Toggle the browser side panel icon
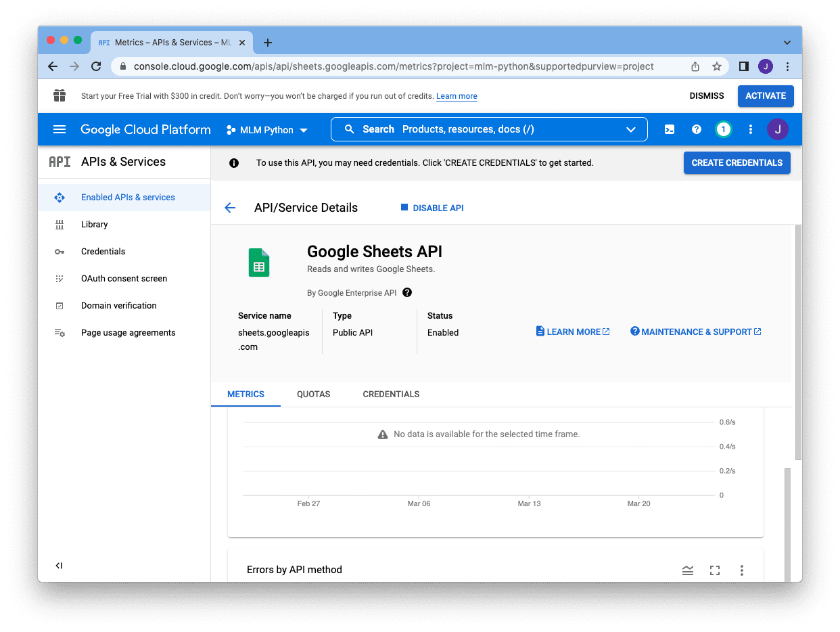The image size is (840, 632). (744, 66)
